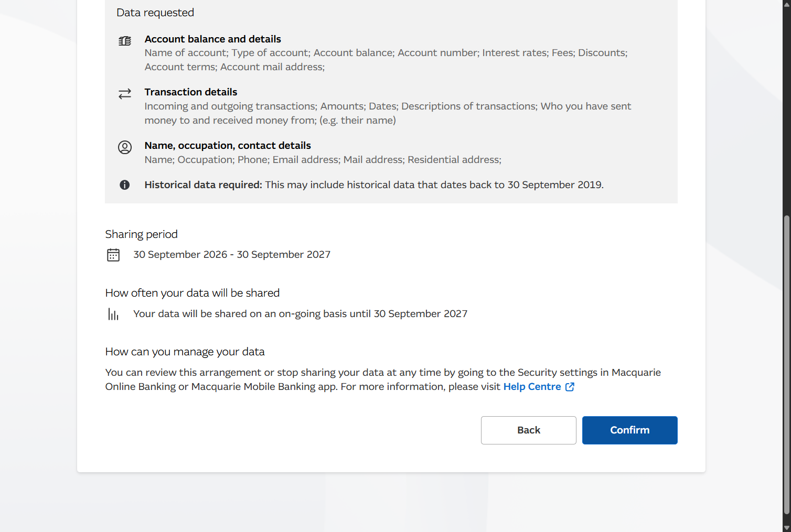The image size is (791, 532).
Task: Click 'How often your data will be shared' heading
Action: [193, 293]
